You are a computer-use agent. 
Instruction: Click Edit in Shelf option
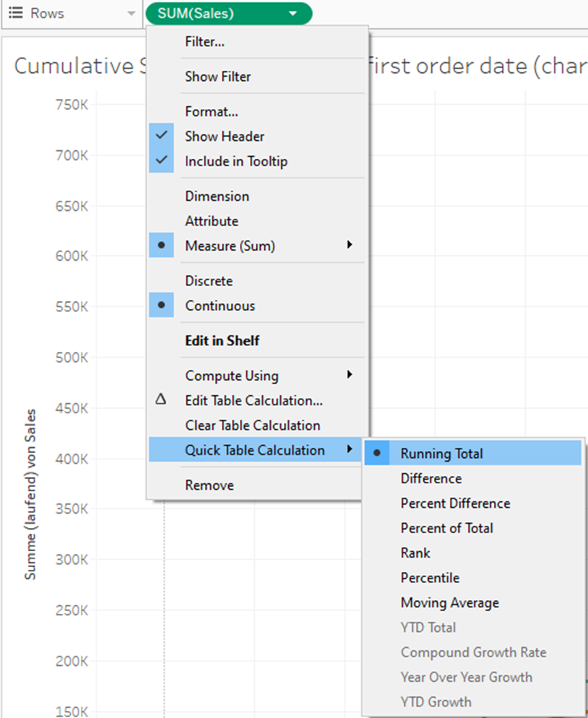(222, 340)
